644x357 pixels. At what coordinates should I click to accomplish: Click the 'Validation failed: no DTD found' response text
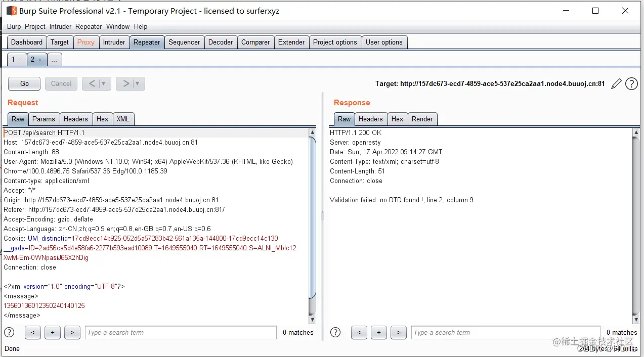[x=402, y=200]
